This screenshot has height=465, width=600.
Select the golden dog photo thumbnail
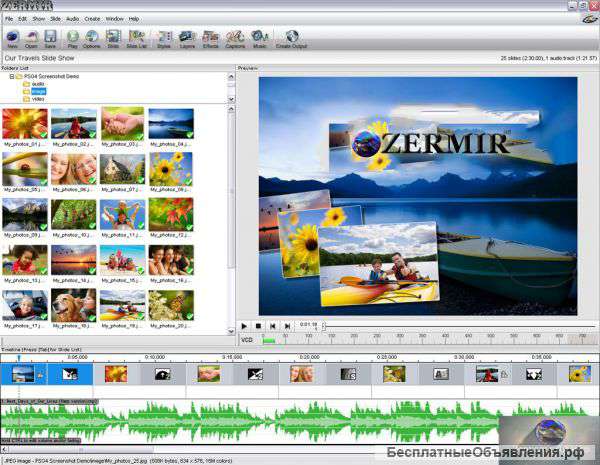tap(73, 305)
